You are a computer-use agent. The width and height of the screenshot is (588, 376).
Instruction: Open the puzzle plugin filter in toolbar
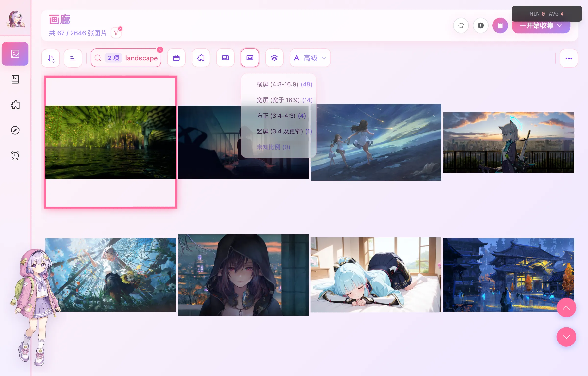click(201, 58)
